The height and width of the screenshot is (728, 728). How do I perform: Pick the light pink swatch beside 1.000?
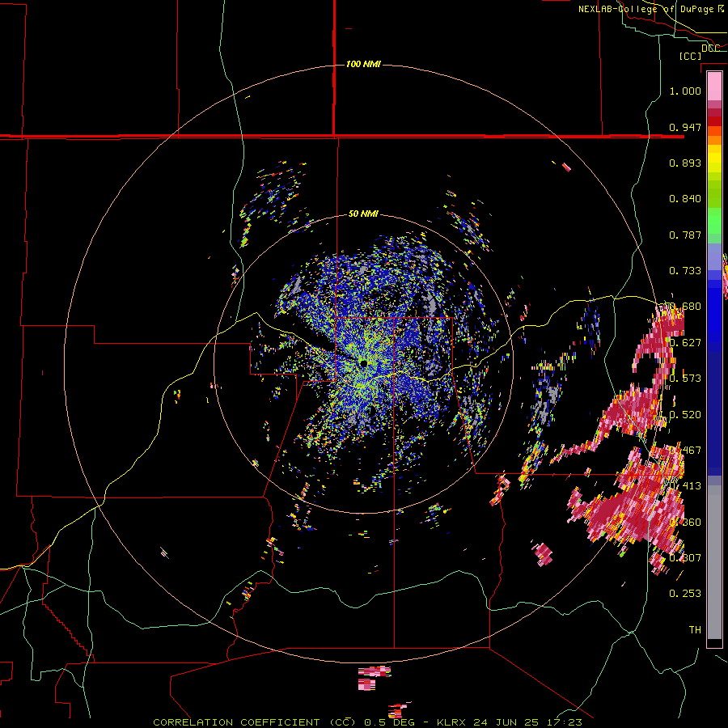click(x=714, y=87)
